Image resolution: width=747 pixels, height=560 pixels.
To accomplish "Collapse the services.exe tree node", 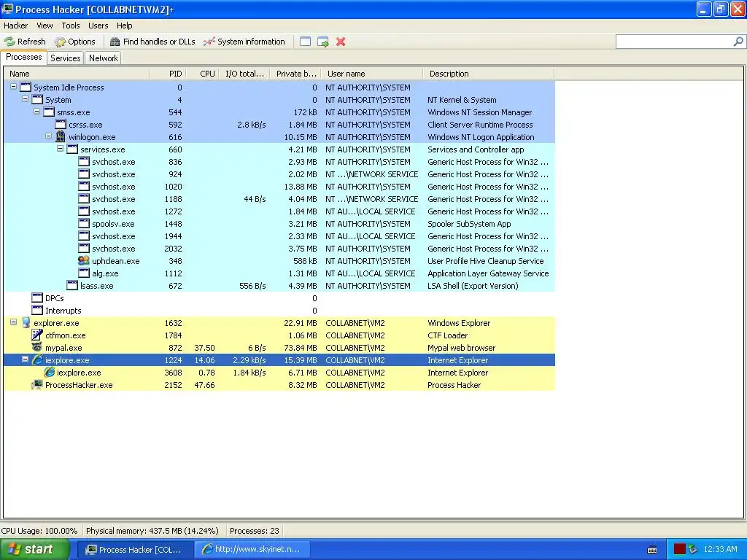I will (60, 149).
